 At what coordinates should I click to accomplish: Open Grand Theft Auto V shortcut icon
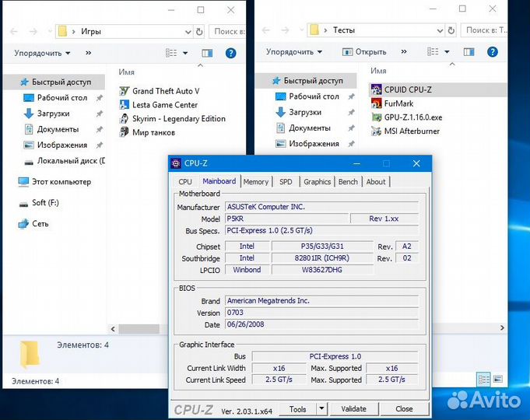pos(124,91)
